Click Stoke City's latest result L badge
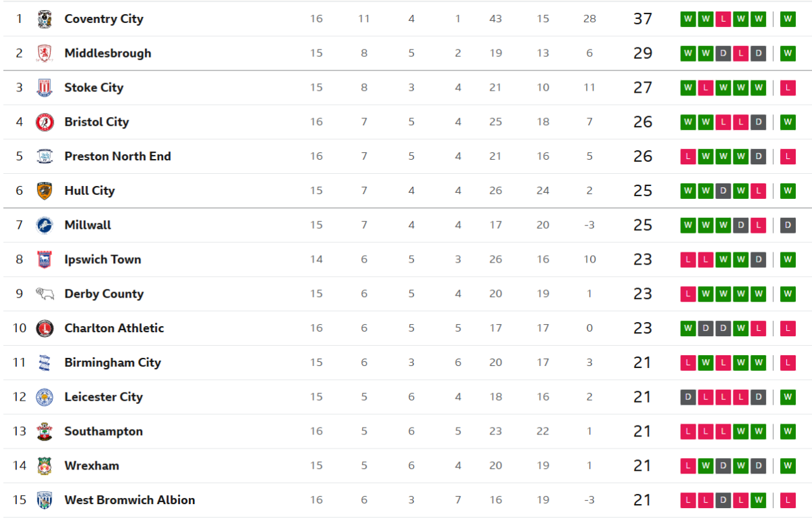Screen dimensions: 812x523 coord(788,88)
